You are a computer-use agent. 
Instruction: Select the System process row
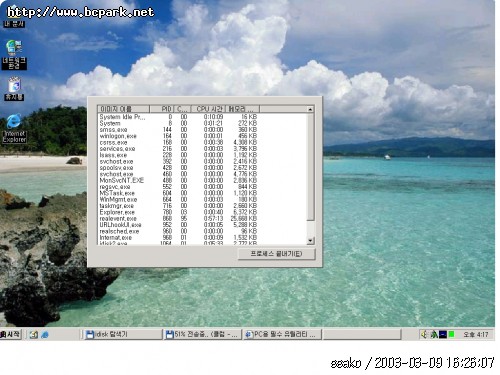[x=178, y=123]
